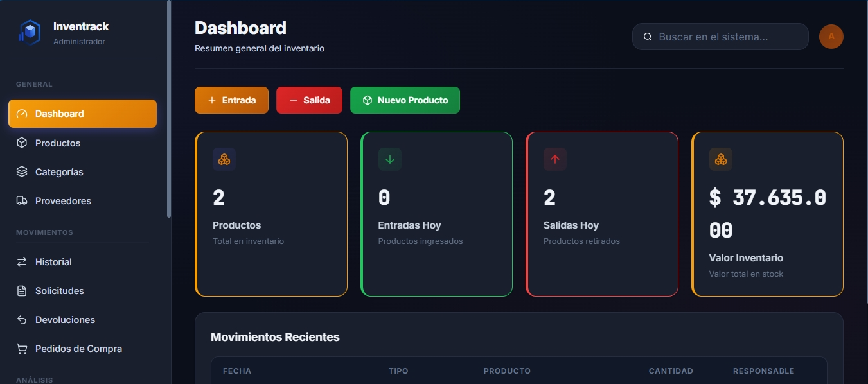Image resolution: width=868 pixels, height=384 pixels.
Task: Click the Dashboard page title
Action: pyautogui.click(x=240, y=28)
